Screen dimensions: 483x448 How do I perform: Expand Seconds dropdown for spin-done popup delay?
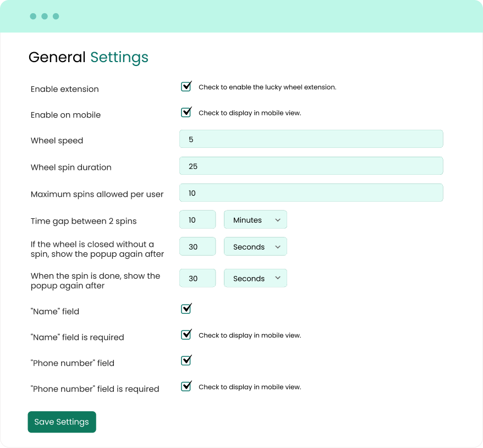[255, 278]
